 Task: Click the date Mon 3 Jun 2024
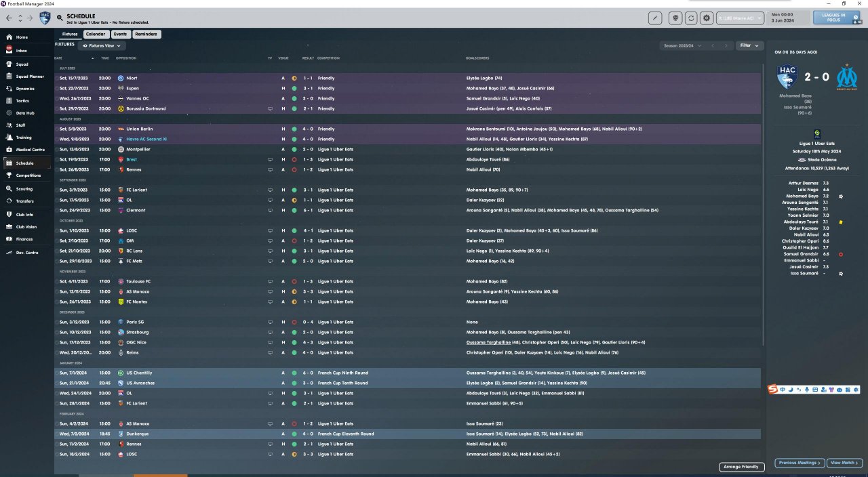787,18
